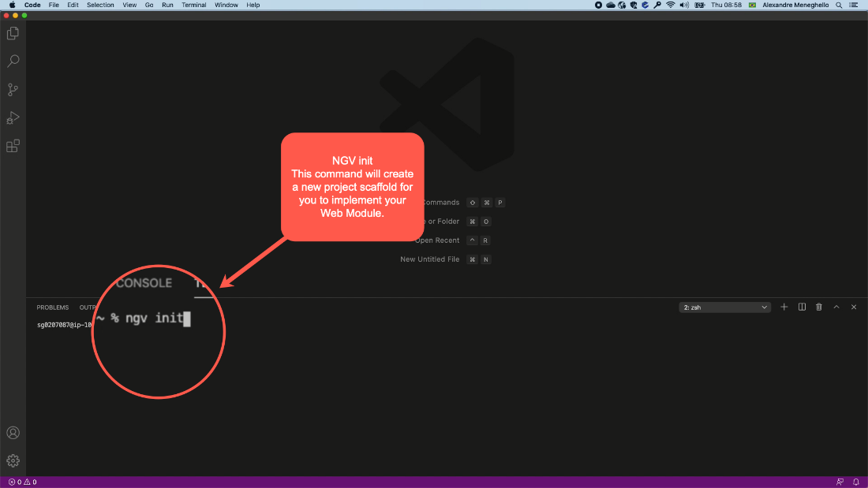Kill terminal with trash icon
Viewport: 868px width, 488px height.
(819, 307)
